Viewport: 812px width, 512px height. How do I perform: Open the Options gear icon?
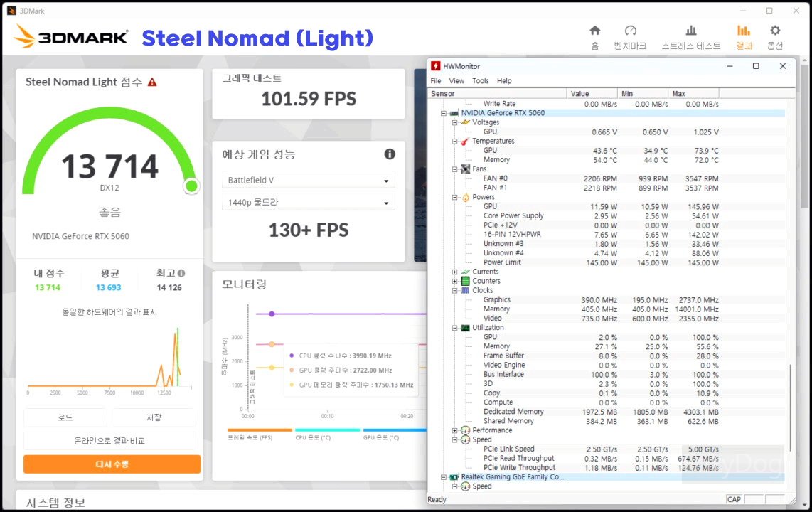pyautogui.click(x=775, y=31)
